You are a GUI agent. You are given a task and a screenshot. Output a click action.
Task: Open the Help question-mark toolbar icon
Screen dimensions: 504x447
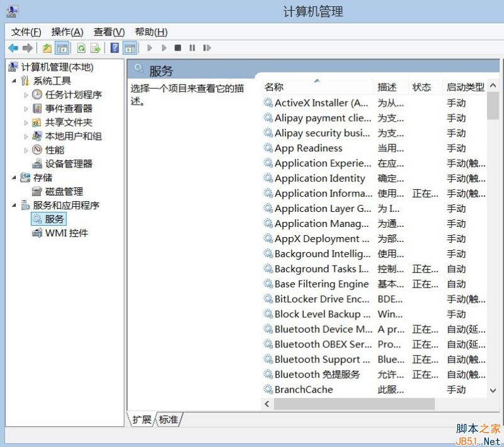pyautogui.click(x=115, y=48)
